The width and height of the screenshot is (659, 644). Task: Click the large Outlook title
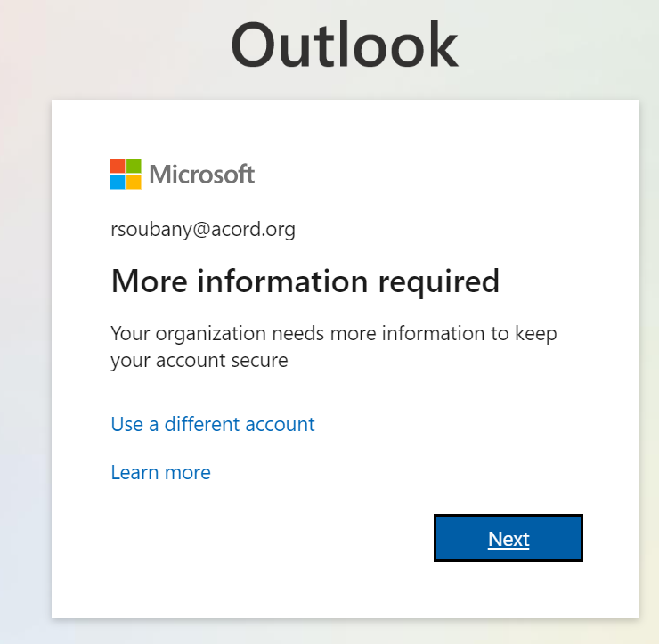click(345, 45)
